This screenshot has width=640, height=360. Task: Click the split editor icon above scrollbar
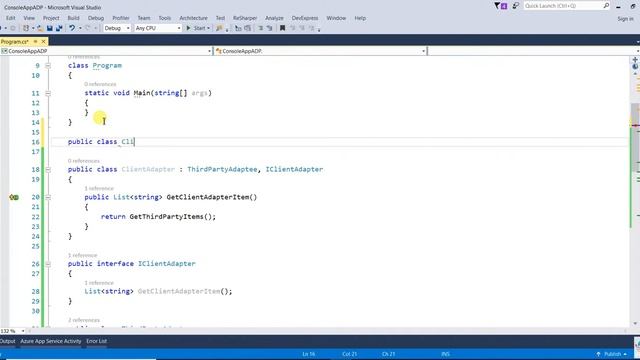click(635, 60)
